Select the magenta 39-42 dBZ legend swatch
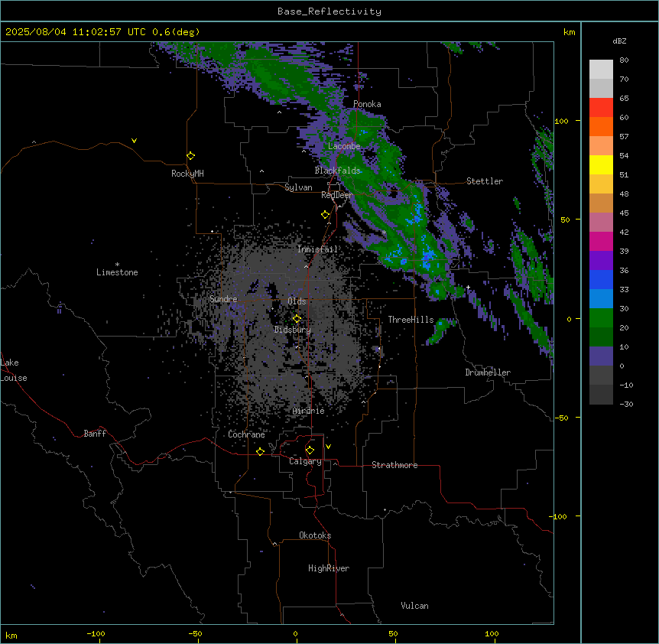The height and width of the screenshot is (644, 659). tap(601, 241)
